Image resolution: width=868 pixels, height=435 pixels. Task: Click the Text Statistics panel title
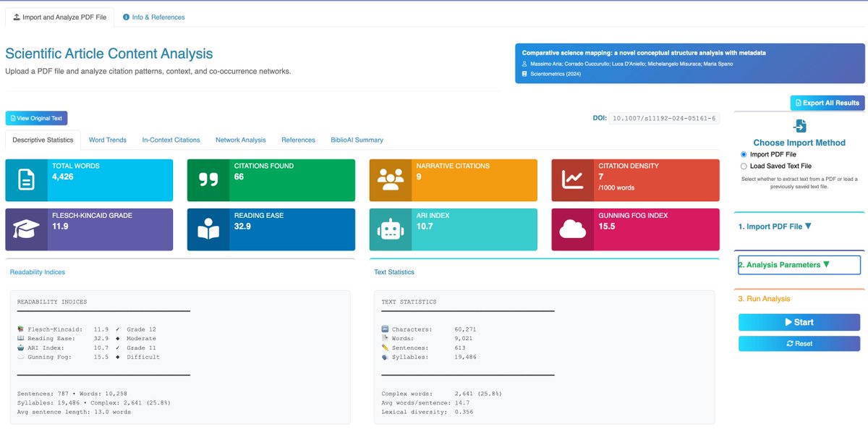[394, 272]
